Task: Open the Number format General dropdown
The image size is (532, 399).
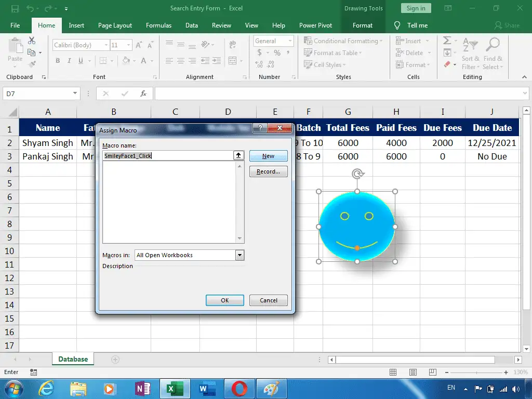Action: tap(290, 41)
